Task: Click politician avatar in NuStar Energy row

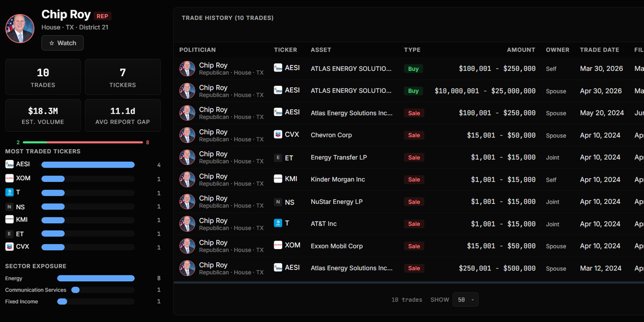Action: point(187,202)
